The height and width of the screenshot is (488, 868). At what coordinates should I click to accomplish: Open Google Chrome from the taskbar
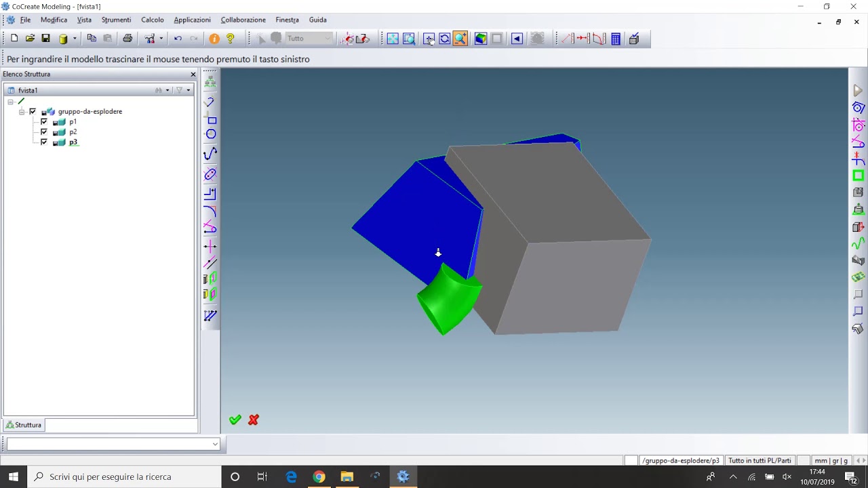pos(319,476)
